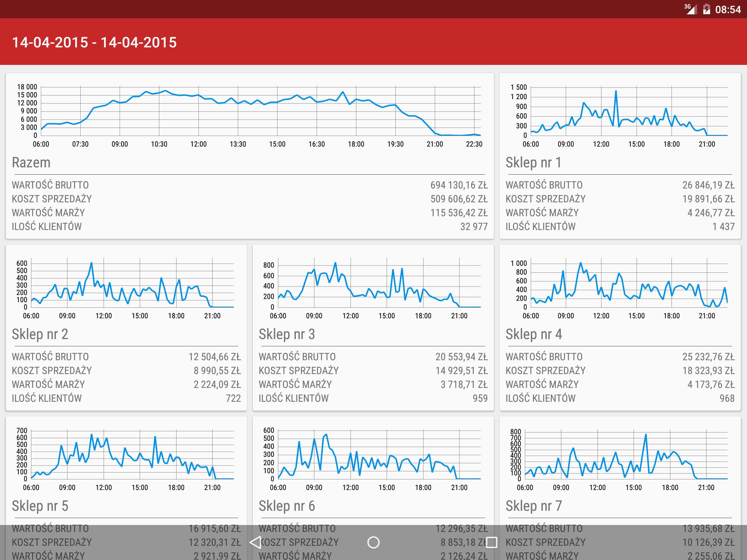Select the Sklep nr 2 title

pos(40,334)
